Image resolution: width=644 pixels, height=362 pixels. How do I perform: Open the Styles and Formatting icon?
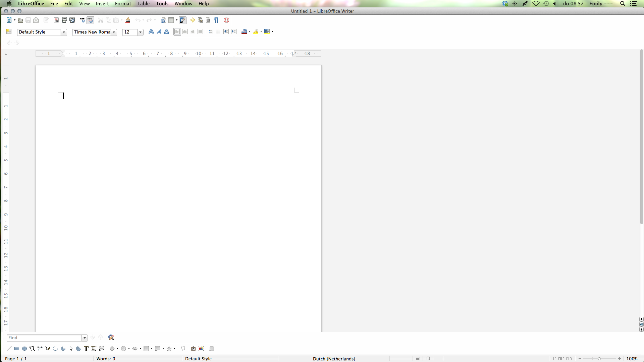click(9, 32)
